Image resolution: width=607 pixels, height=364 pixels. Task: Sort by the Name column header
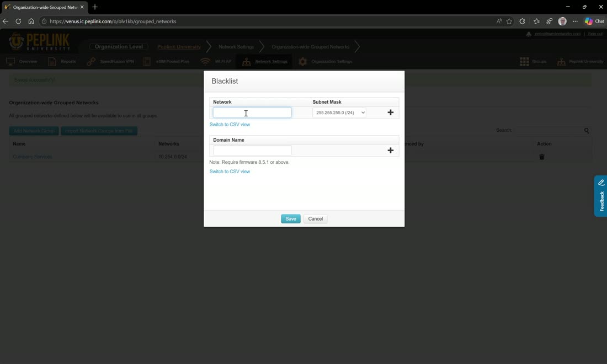[19, 143]
